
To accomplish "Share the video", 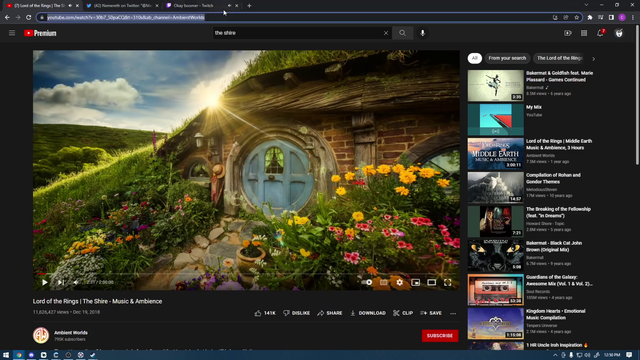I will 329,313.
